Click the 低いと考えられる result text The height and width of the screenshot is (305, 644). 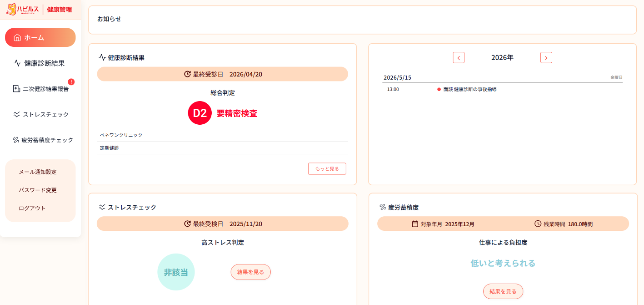coord(503,263)
